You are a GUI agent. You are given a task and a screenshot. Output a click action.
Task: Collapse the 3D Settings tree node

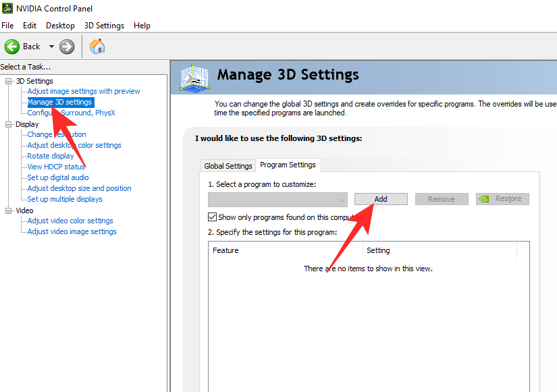click(x=9, y=81)
